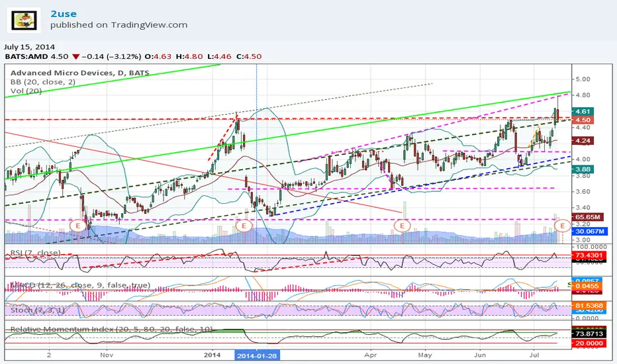Click the 'Jun' label on time axis
The width and height of the screenshot is (617, 364).
[x=480, y=355]
